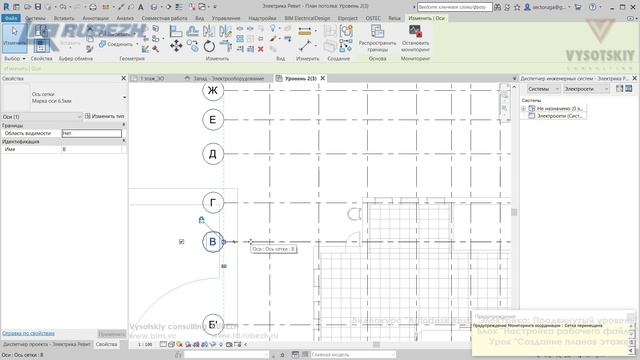Open the Электросети dropdown in System Browser
The height and width of the screenshot is (360, 640).
click(586, 89)
